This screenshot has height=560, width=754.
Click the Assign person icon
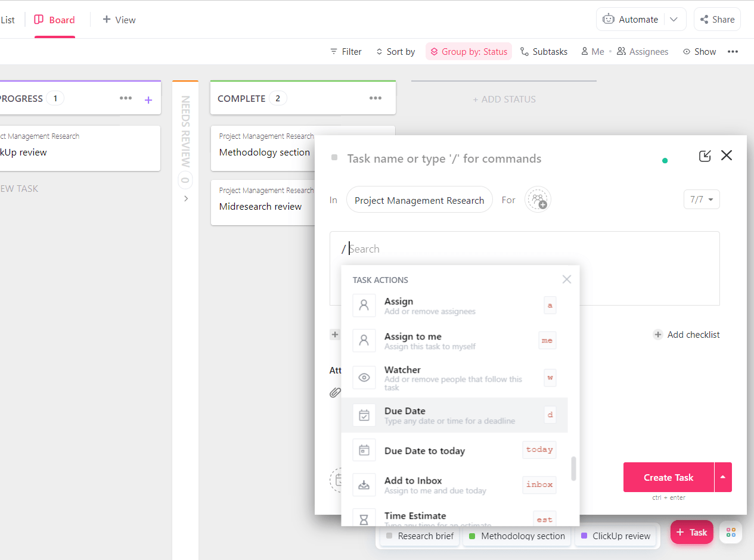(x=364, y=306)
